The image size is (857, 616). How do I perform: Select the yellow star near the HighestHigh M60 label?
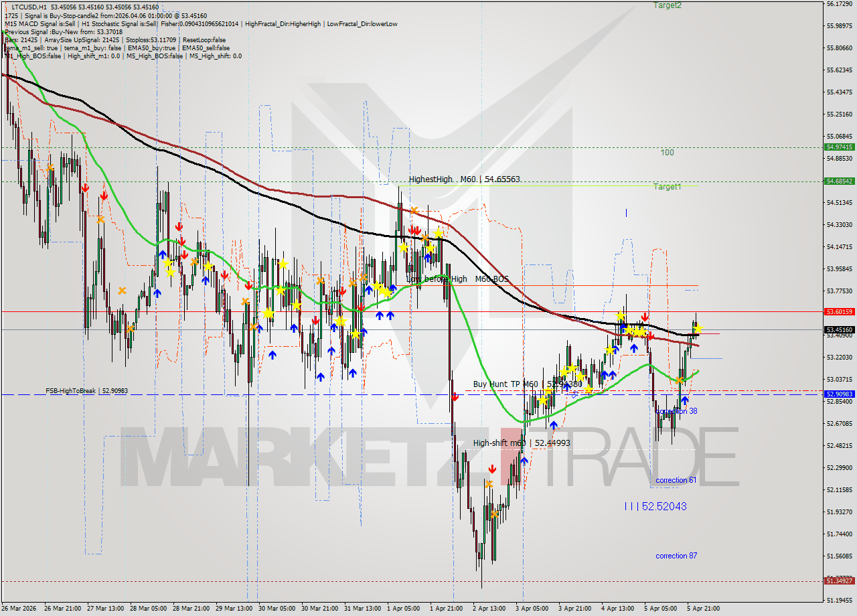[x=439, y=233]
